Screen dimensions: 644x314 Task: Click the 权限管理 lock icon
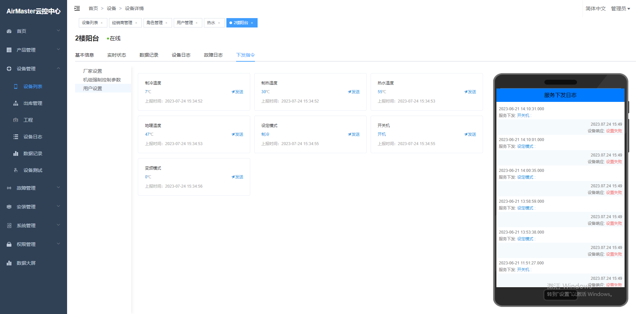tap(9, 244)
